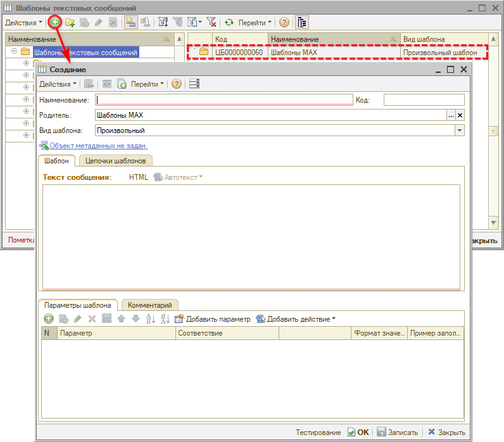Clear the Родитель field with the X button

coord(460,115)
